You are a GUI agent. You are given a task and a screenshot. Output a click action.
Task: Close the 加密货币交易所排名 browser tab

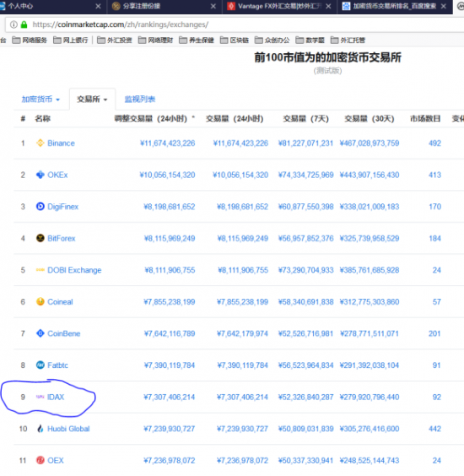pos(444,6)
